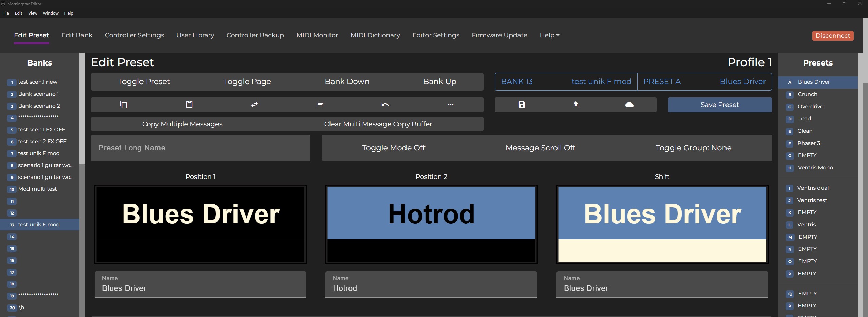Open the Edit menu in menu bar

click(x=18, y=13)
